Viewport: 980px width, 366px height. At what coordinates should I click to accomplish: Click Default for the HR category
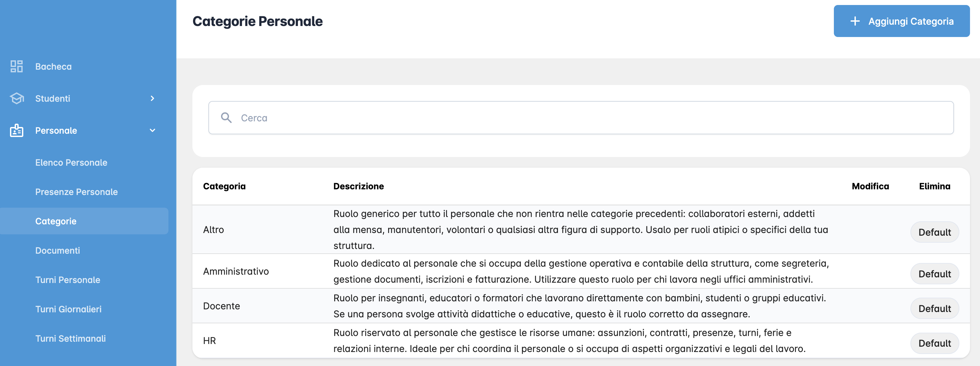pyautogui.click(x=935, y=343)
